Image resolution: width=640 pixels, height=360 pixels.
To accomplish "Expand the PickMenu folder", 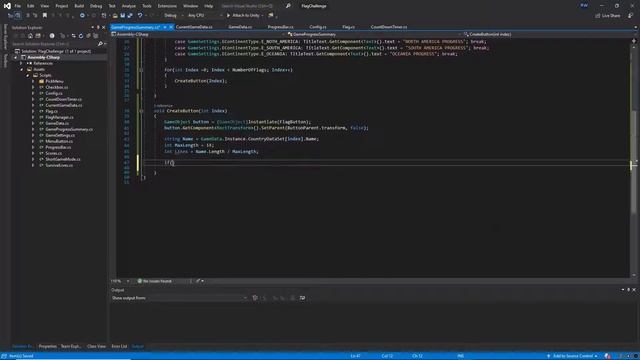I will 33,81.
